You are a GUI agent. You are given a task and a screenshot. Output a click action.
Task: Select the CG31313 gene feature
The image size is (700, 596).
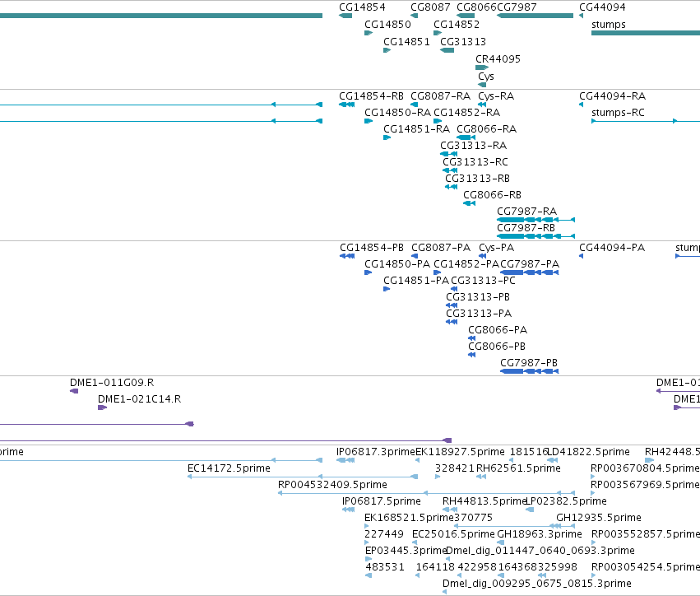click(447, 50)
